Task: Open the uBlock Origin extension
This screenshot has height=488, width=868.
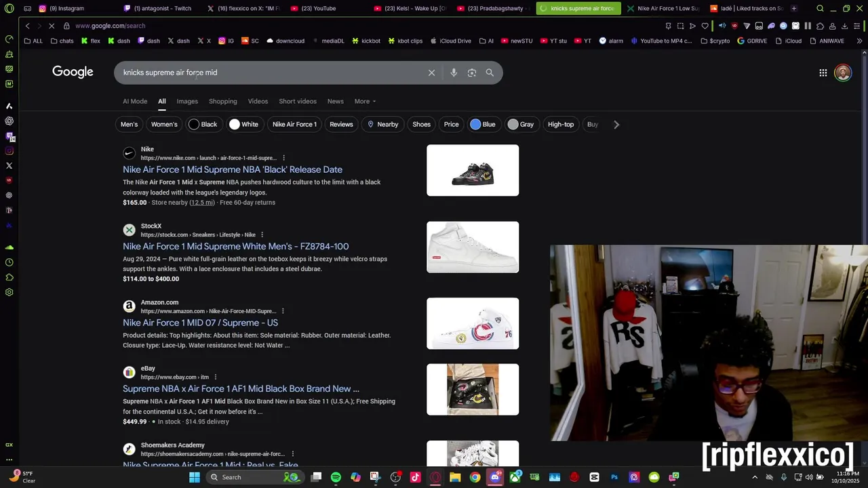Action: [x=734, y=26]
